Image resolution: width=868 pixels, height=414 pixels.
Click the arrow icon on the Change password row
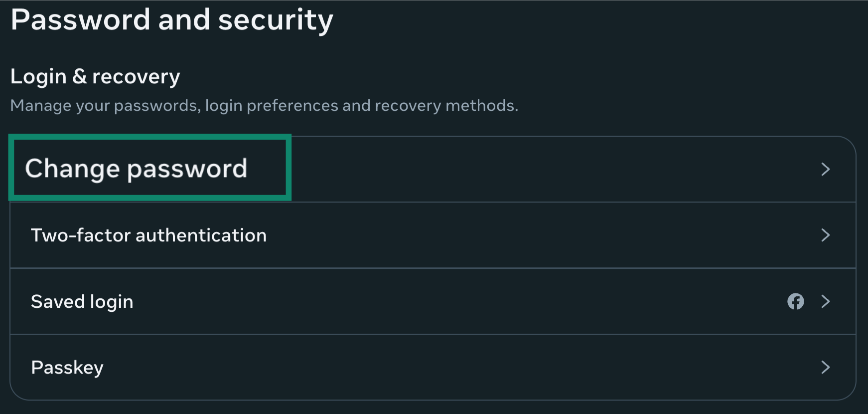coord(826,170)
